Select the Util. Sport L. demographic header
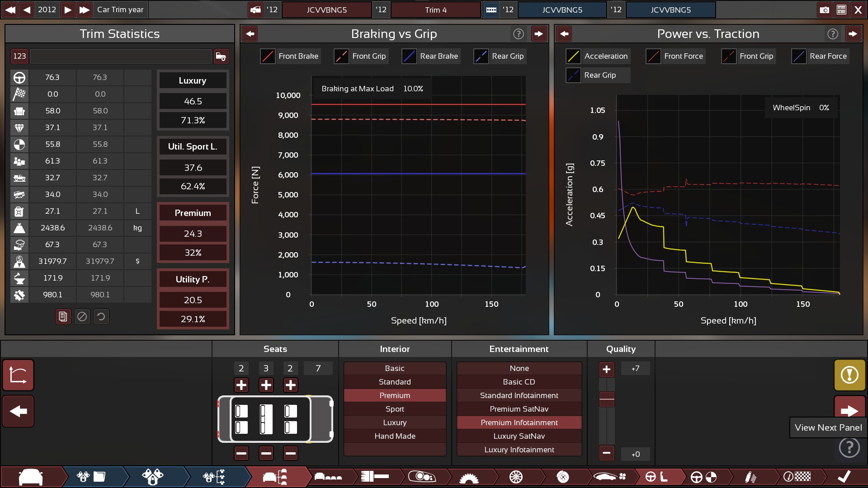This screenshot has width=868, height=488. [193, 146]
